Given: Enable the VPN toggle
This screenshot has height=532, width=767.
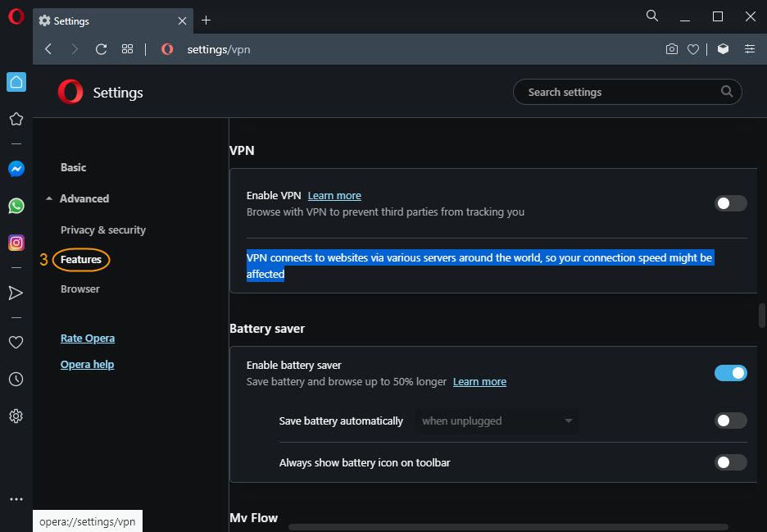Looking at the screenshot, I should (x=730, y=203).
